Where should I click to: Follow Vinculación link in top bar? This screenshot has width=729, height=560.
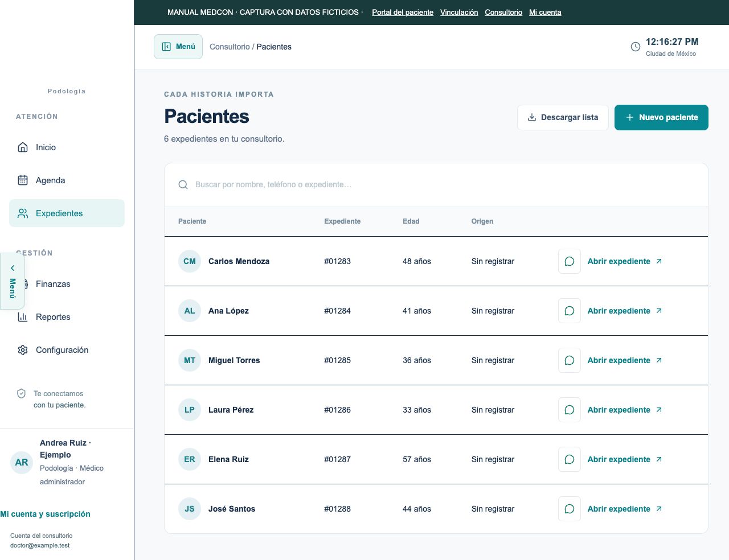pos(459,13)
